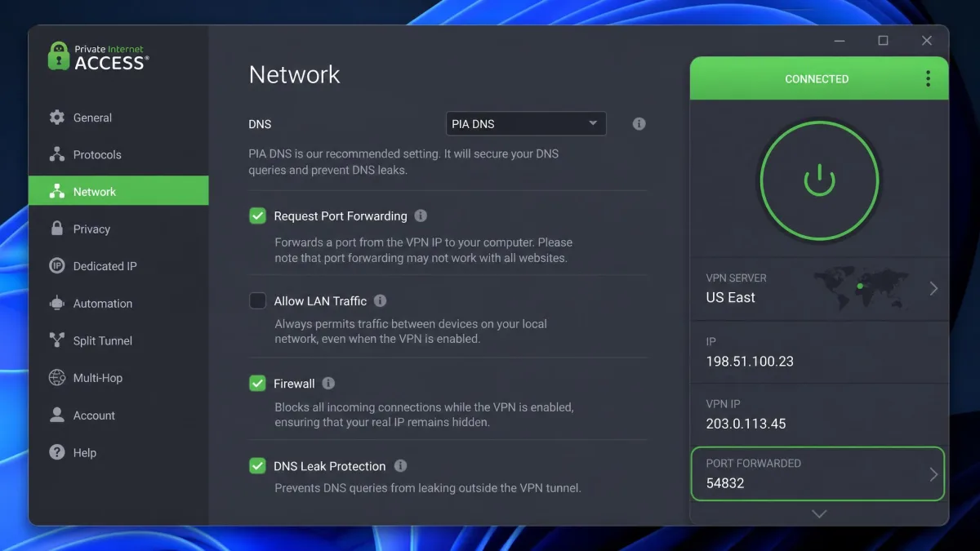Image resolution: width=980 pixels, height=551 pixels.
Task: Open the Account tab
Action: pos(118,415)
